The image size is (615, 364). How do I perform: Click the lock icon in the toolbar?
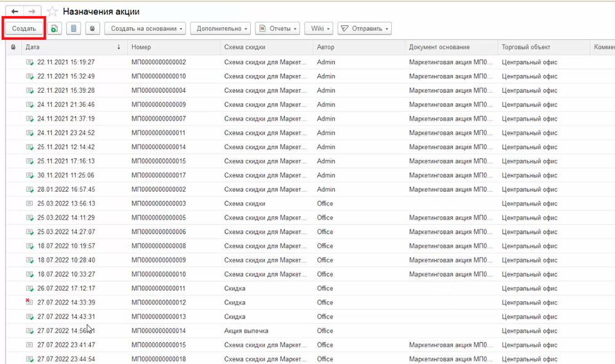click(x=93, y=28)
